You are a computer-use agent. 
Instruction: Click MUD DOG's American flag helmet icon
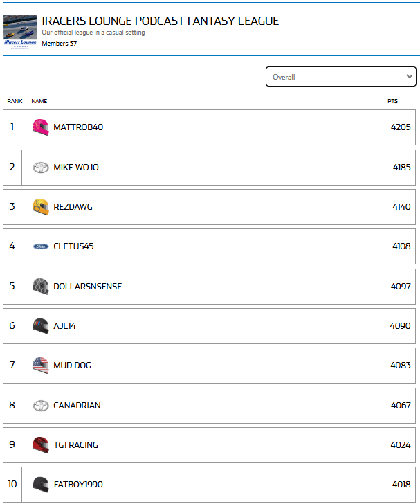coord(41,366)
